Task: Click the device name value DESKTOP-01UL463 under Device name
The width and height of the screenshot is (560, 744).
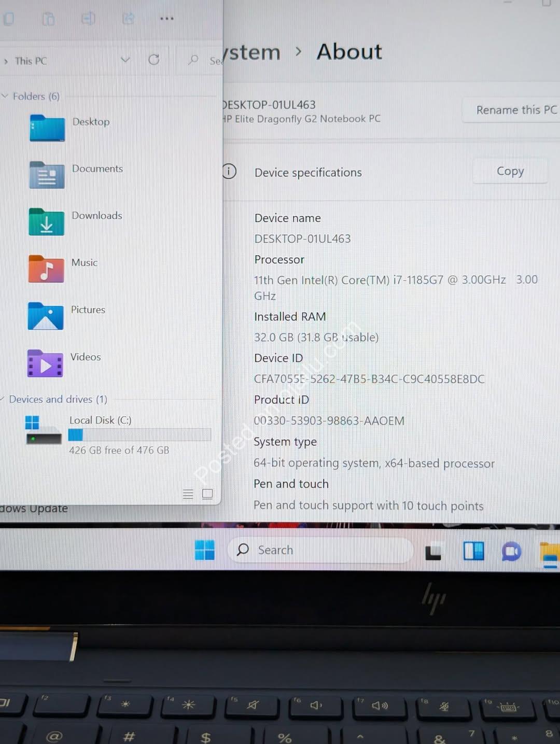Action: (302, 239)
